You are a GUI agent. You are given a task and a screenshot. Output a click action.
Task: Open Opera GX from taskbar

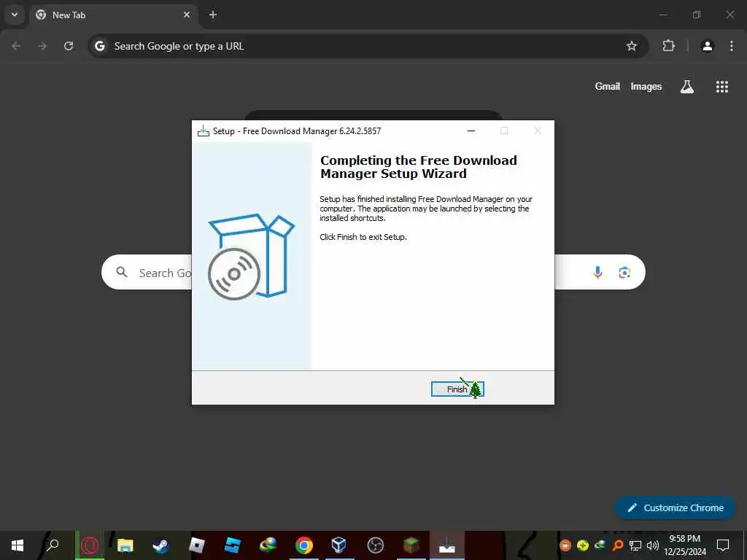[90, 545]
